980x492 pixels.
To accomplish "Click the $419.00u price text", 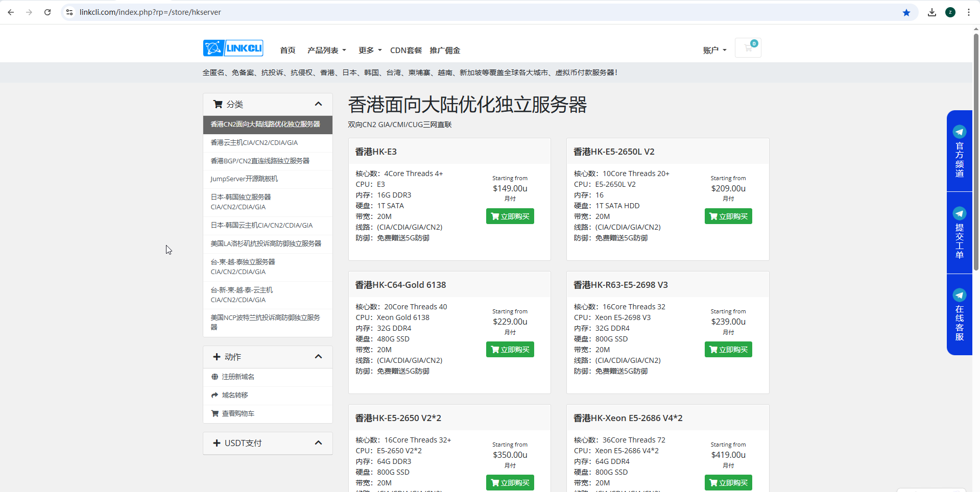I will point(728,455).
